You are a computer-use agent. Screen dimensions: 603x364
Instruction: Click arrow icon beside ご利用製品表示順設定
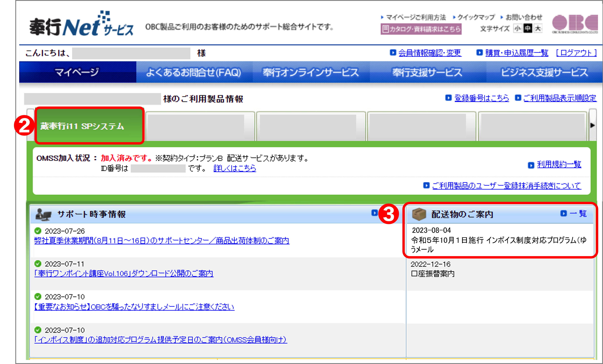tap(518, 98)
